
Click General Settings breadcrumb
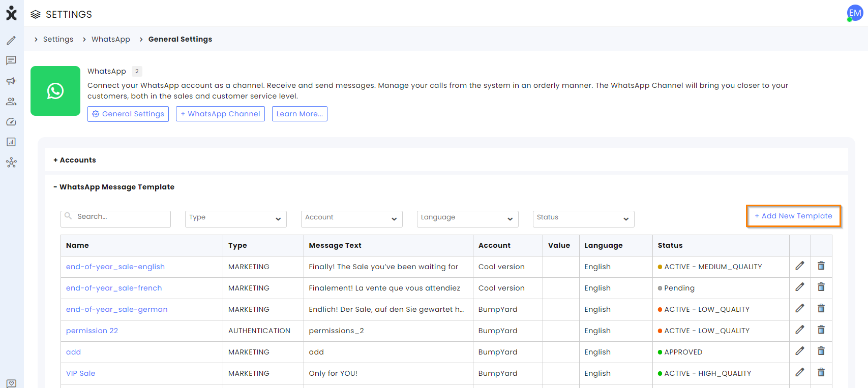(x=180, y=39)
